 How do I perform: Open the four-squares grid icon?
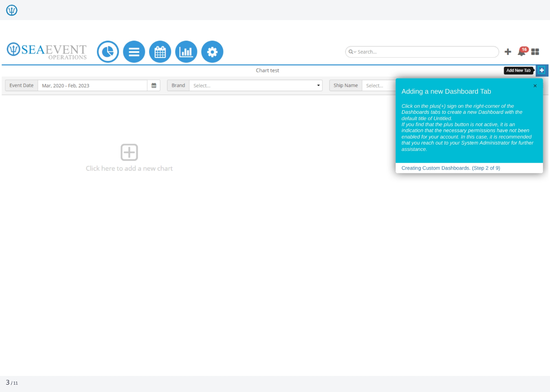[x=535, y=52]
